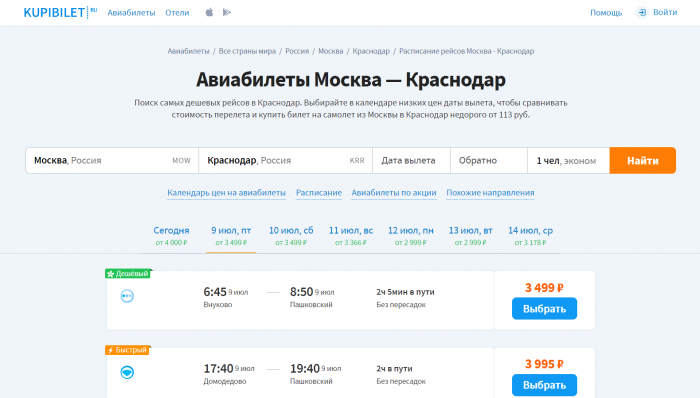
Task: Select the 9 июл, пт date tab
Action: pos(231,236)
